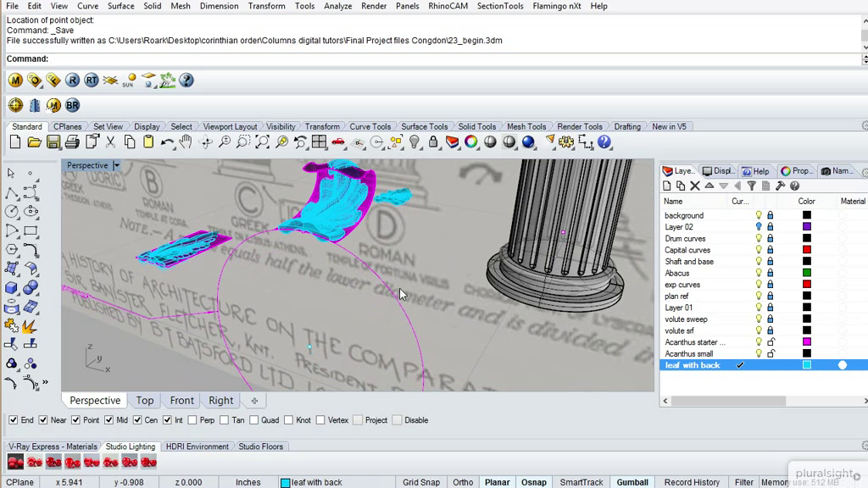Viewport: 868px width, 488px height.
Task: Toggle the End osnap checkbox
Action: (14, 420)
